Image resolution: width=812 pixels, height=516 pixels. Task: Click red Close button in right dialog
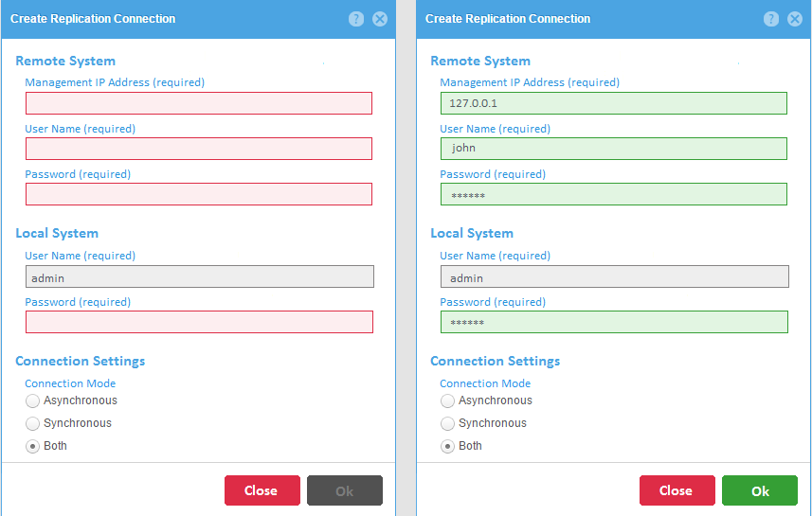(x=677, y=490)
